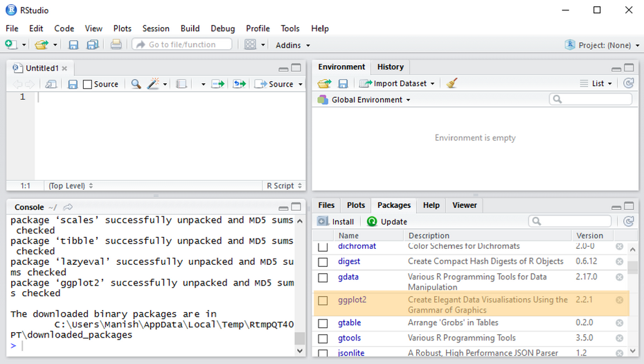
Task: Tick the gtable package checkbox
Action: [323, 323]
